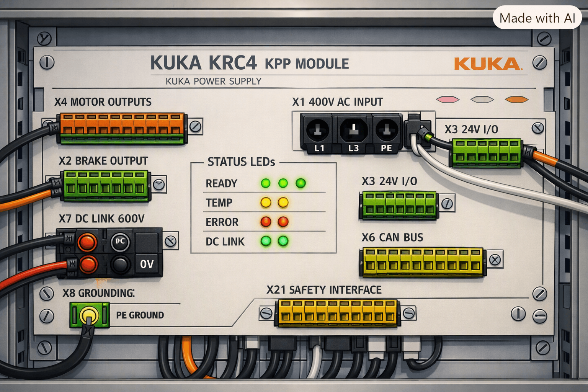Screen dimensions: 588x392
Task: Click the "KUKA POWER SUPPLY" subtitle
Action: 214,81
